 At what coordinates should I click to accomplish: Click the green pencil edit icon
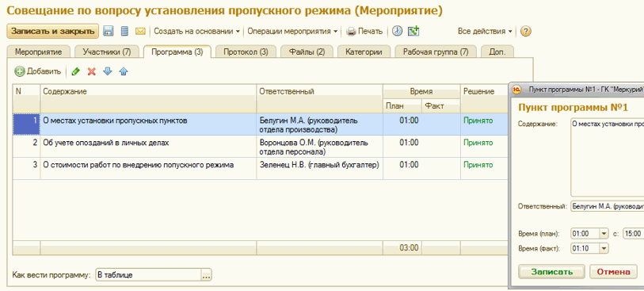point(75,71)
